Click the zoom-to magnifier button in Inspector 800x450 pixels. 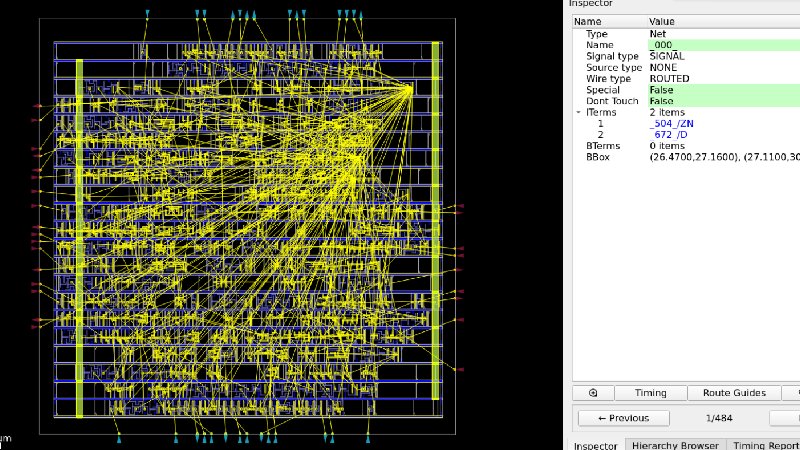[x=593, y=393]
